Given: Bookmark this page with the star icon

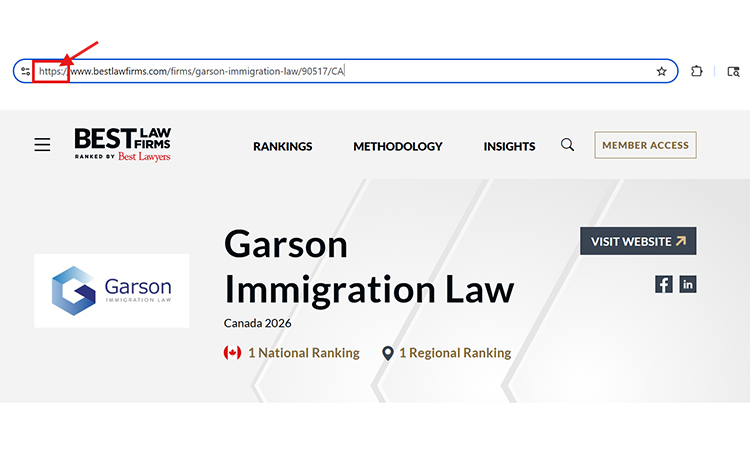Looking at the screenshot, I should tap(661, 71).
